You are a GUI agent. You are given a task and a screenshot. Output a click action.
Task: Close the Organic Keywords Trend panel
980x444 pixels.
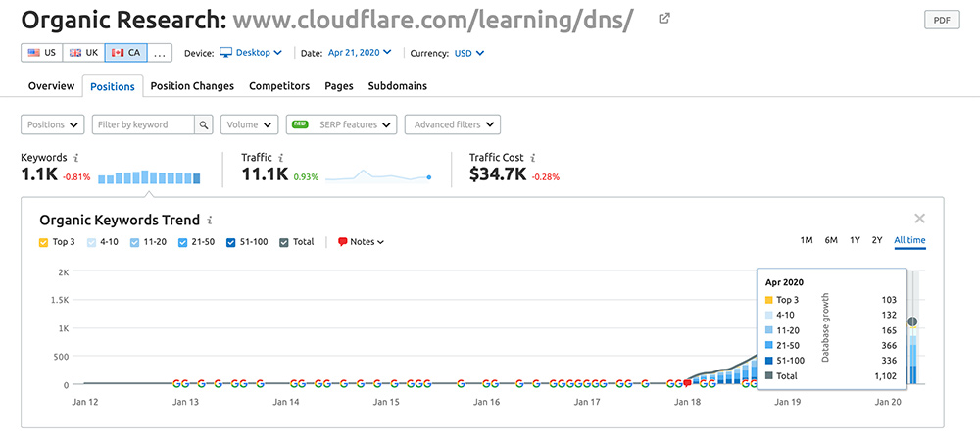click(919, 219)
